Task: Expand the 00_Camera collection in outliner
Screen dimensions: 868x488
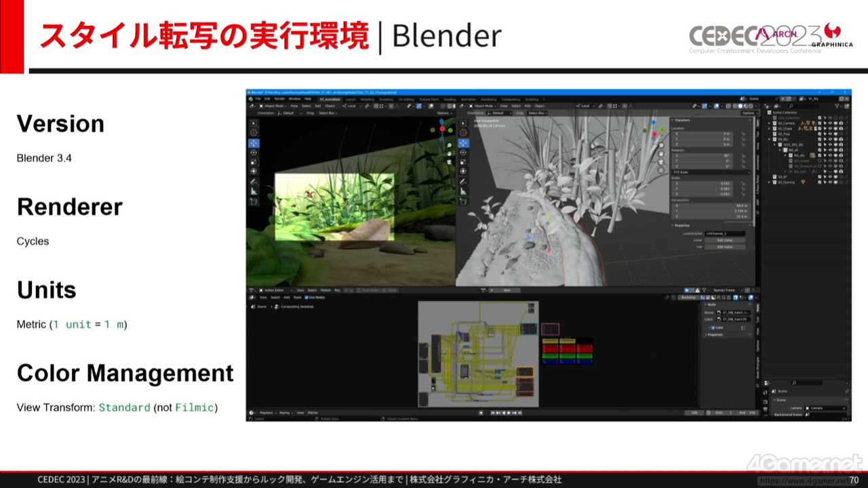Action: pos(769,123)
